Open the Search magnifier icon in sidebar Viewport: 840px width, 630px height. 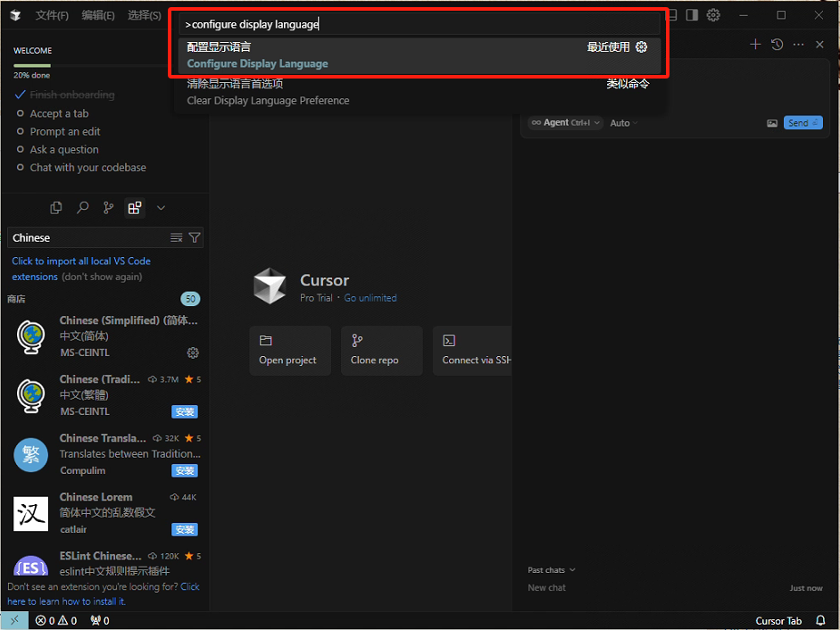coord(82,208)
